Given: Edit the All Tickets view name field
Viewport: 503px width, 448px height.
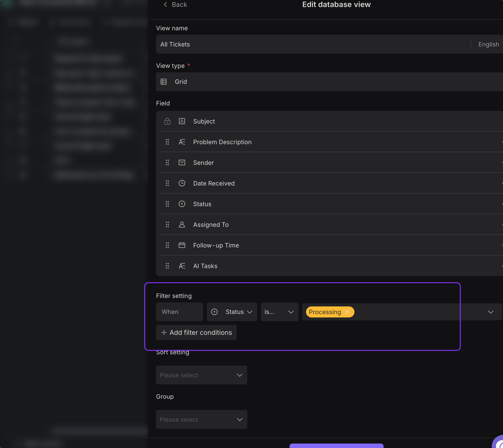Looking at the screenshot, I should tap(313, 44).
